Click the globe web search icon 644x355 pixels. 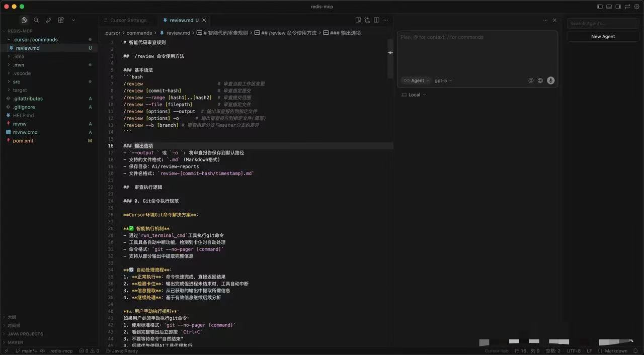click(540, 80)
